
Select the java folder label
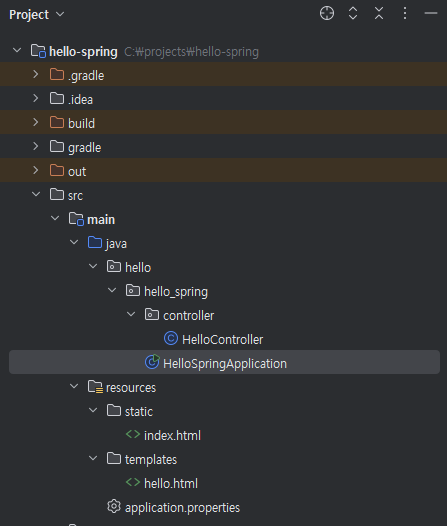click(x=116, y=244)
